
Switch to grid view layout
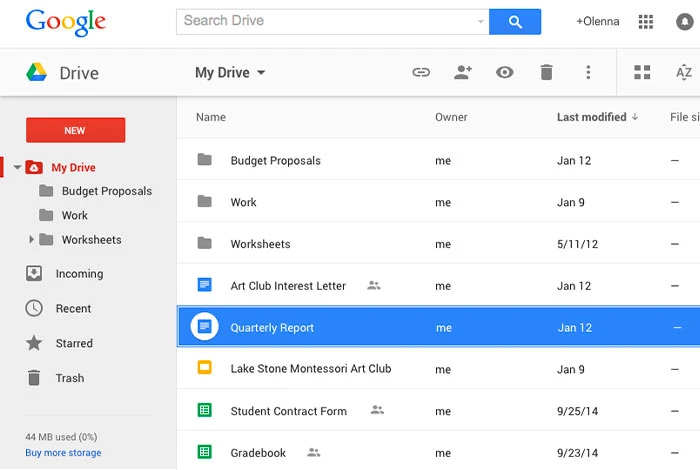click(642, 72)
